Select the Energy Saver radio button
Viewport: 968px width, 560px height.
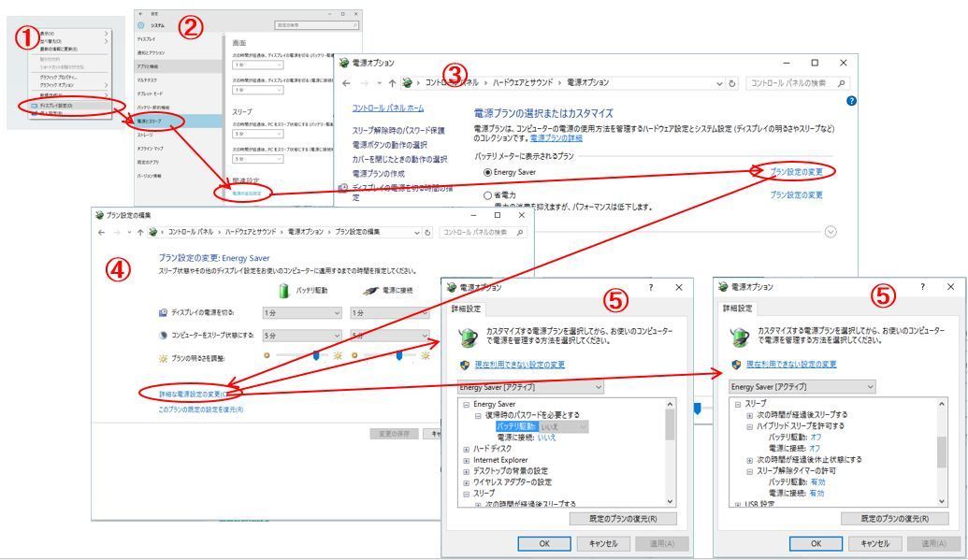coord(486,170)
